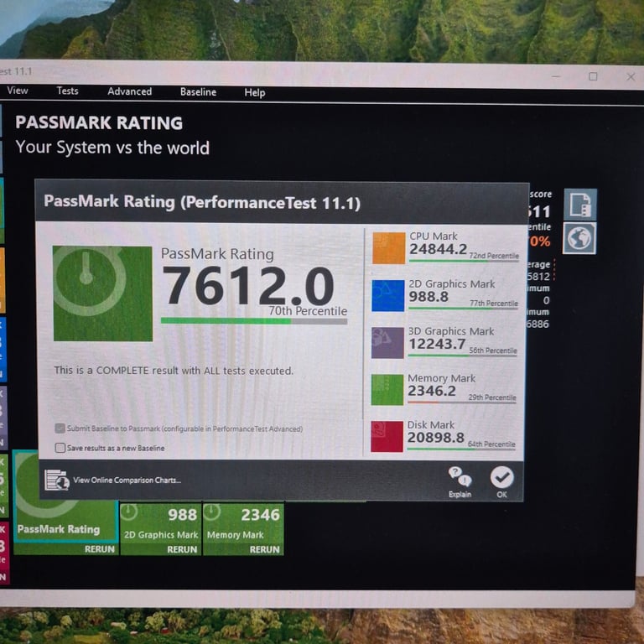Click the blue 2D Graphics Mark icon
Viewport: 644px width, 644px height.
click(x=388, y=296)
